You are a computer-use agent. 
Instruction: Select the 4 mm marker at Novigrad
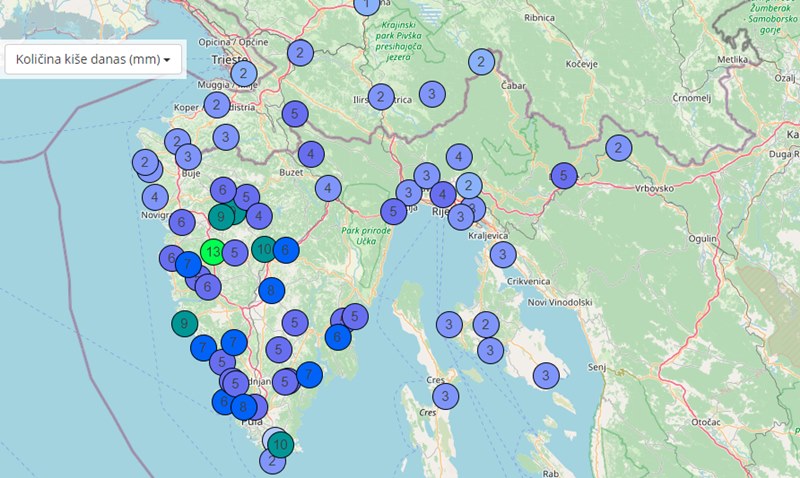154,197
